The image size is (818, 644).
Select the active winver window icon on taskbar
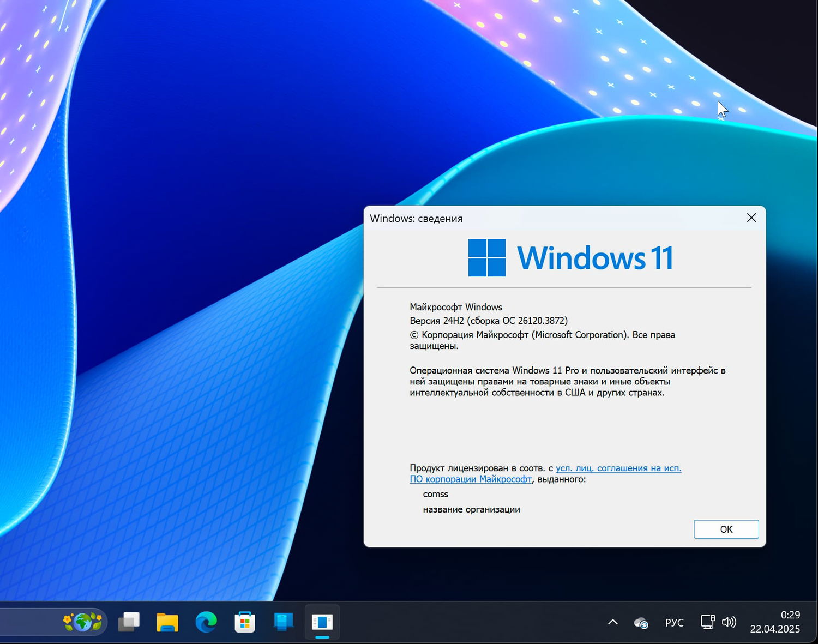click(322, 622)
